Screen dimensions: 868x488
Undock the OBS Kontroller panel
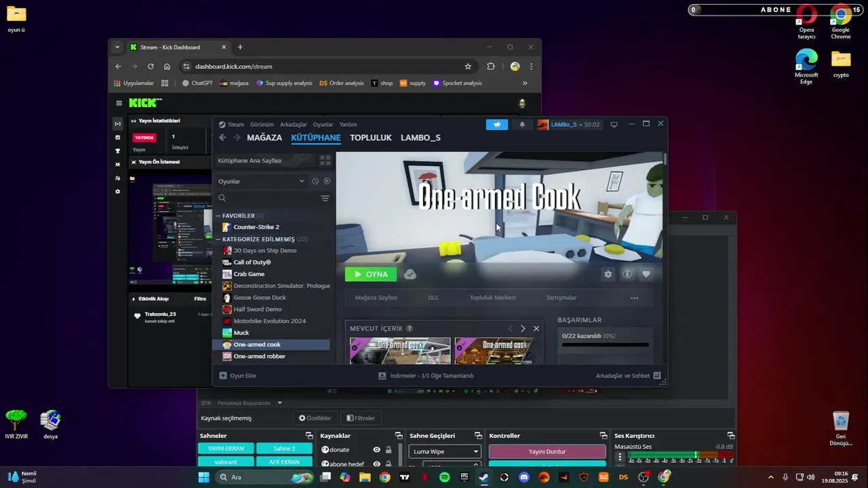click(604, 436)
